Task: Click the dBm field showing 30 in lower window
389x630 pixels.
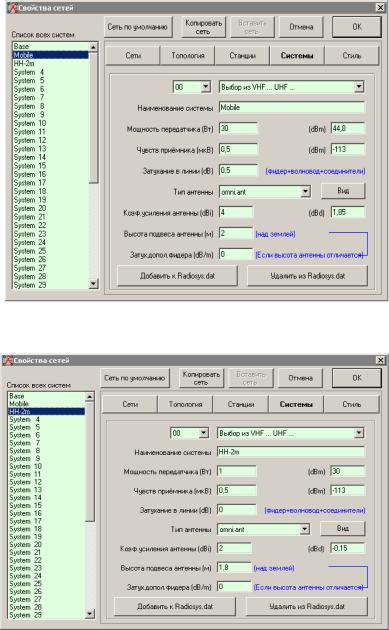Action: 348,471
